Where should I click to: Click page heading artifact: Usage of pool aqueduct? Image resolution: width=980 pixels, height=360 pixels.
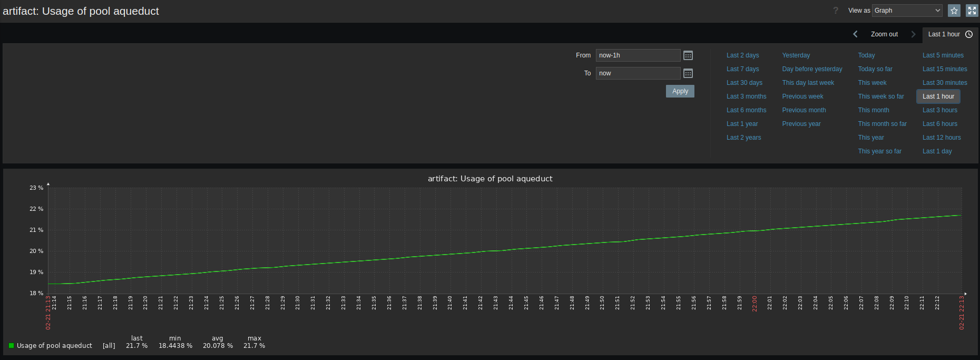pyautogui.click(x=81, y=11)
